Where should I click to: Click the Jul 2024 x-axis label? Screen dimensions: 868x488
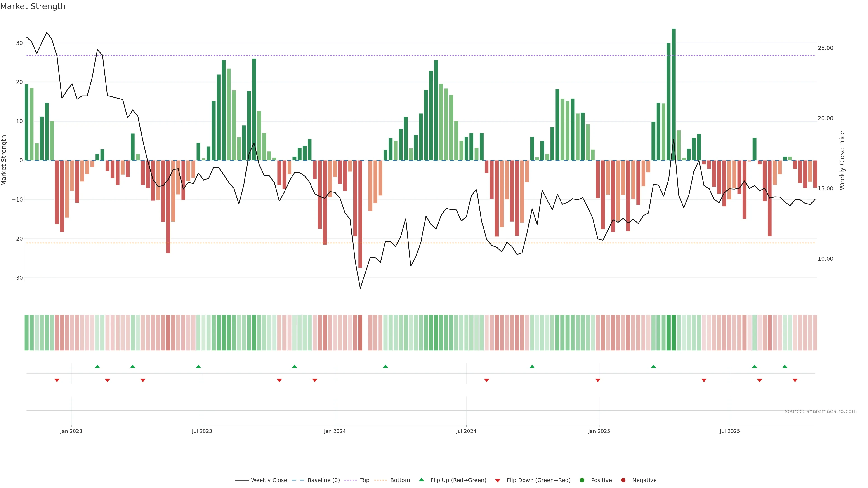pyautogui.click(x=466, y=431)
